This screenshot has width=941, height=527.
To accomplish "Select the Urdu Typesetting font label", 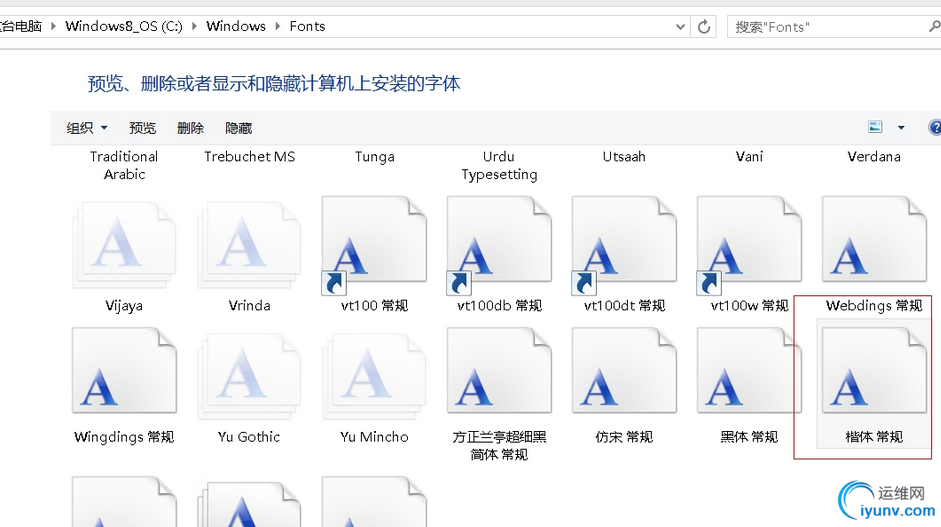I will (x=499, y=165).
